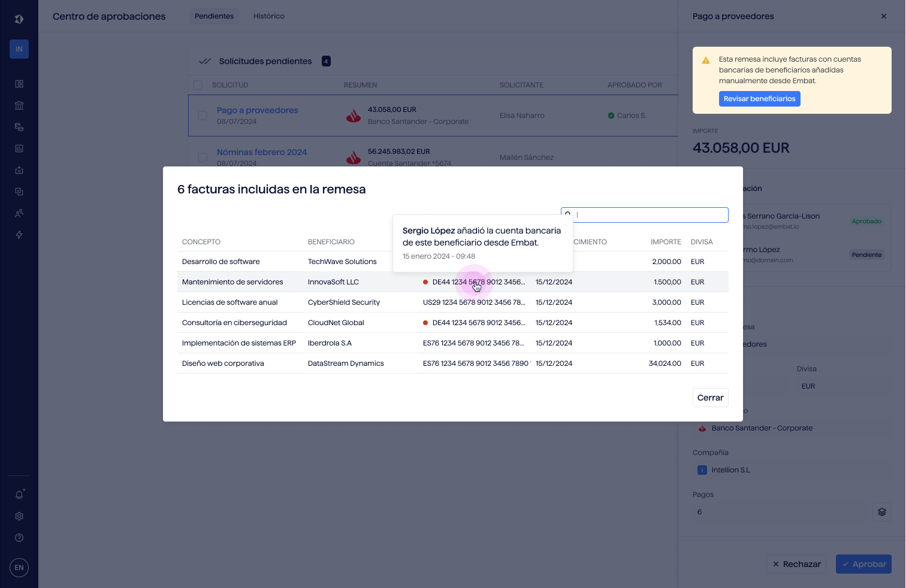Check the Pago a proveedores request checkbox
The height and width of the screenshot is (588, 906).
[x=203, y=116]
